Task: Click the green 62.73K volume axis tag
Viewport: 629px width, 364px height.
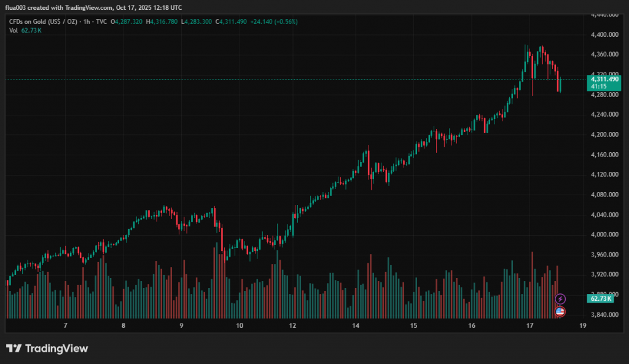Action: click(600, 299)
